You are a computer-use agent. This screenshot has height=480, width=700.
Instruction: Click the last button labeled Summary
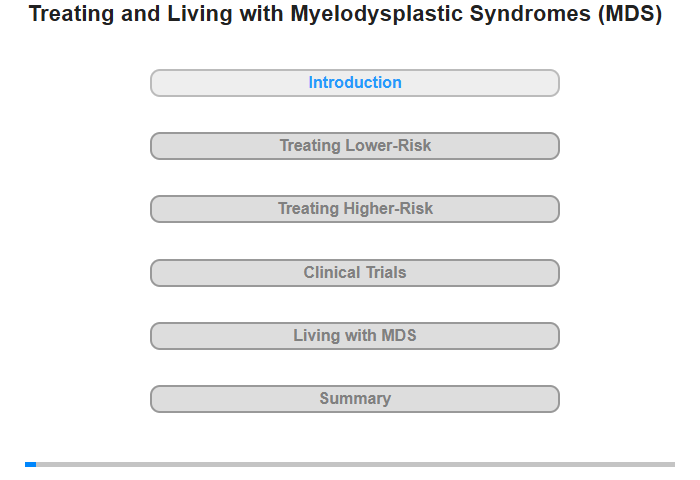355,399
